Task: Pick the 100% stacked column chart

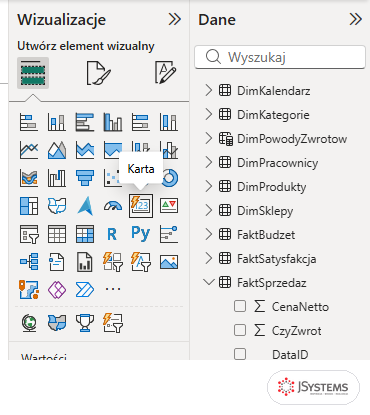Action: (x=169, y=122)
